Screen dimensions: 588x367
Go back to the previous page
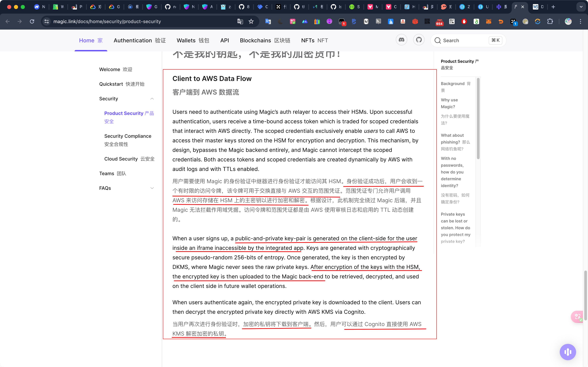point(8,22)
